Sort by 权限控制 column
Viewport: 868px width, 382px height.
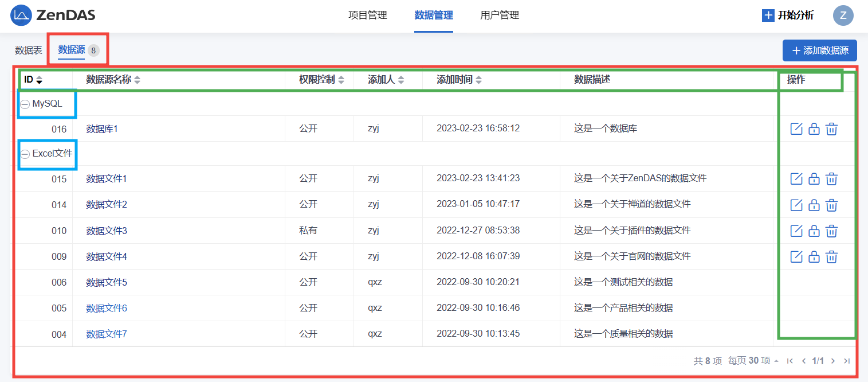click(341, 80)
